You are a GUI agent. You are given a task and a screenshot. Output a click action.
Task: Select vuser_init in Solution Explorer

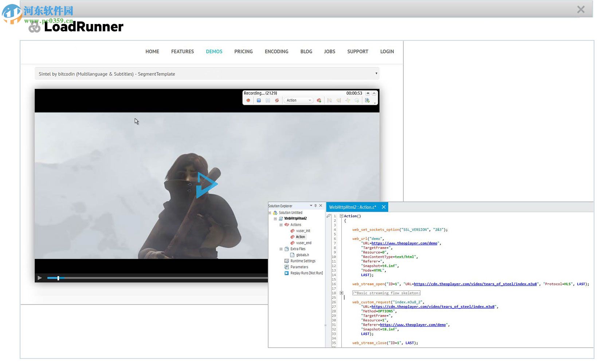pos(303,231)
